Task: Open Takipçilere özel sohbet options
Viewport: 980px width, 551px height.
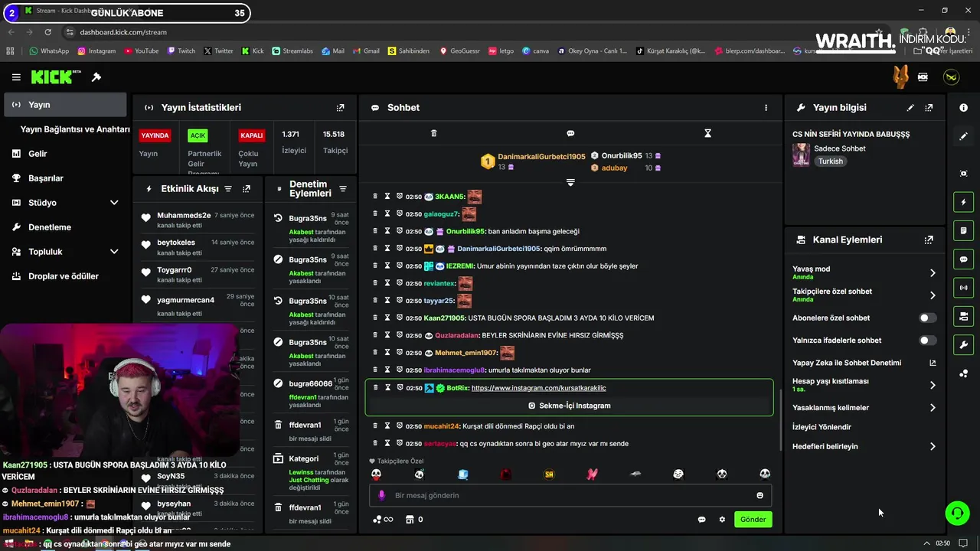Action: pos(864,295)
